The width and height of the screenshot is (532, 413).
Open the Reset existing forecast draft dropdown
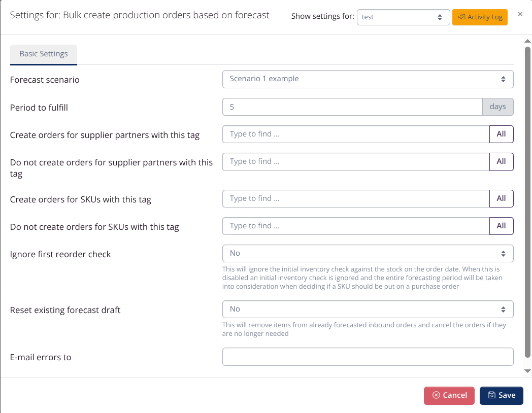coord(368,309)
